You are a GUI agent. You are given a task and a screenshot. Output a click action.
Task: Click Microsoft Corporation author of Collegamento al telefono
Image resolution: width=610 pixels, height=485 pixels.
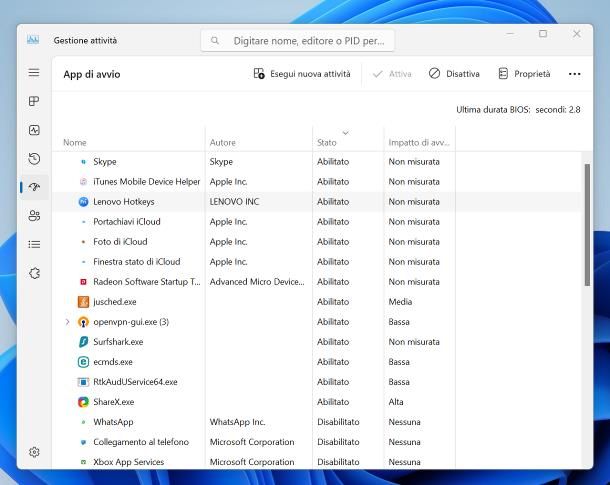pos(252,442)
